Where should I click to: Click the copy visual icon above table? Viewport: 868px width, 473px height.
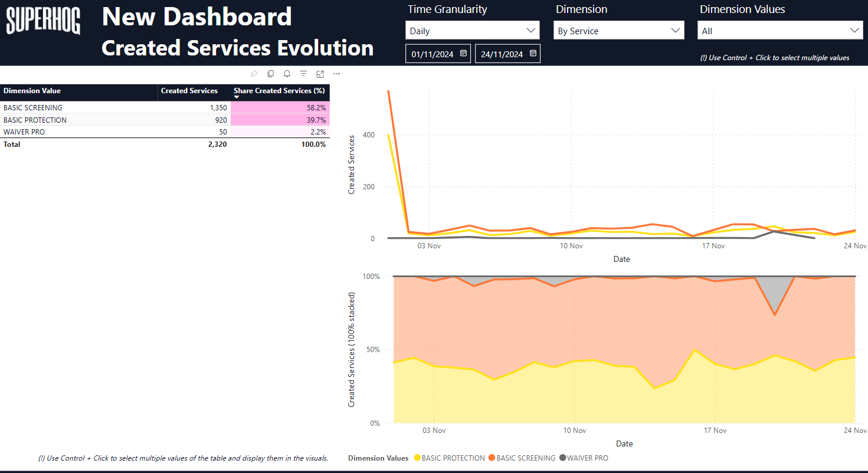(x=270, y=74)
